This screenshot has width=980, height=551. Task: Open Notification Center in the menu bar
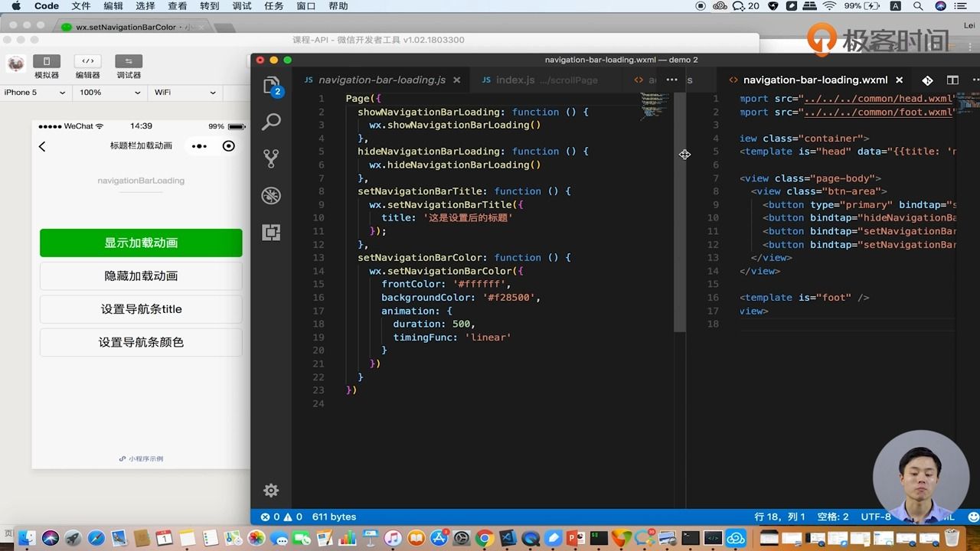point(962,6)
